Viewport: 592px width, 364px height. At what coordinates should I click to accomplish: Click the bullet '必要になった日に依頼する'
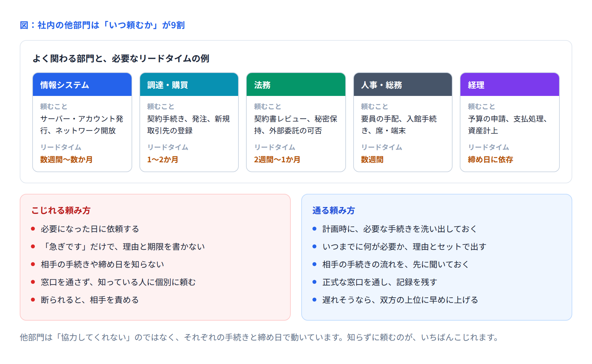pos(90,229)
